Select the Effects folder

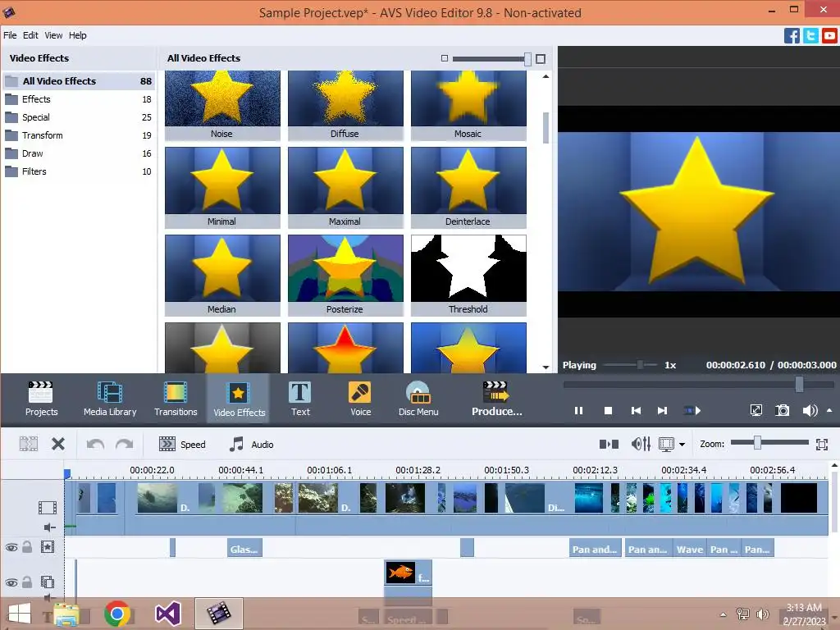pos(79,99)
